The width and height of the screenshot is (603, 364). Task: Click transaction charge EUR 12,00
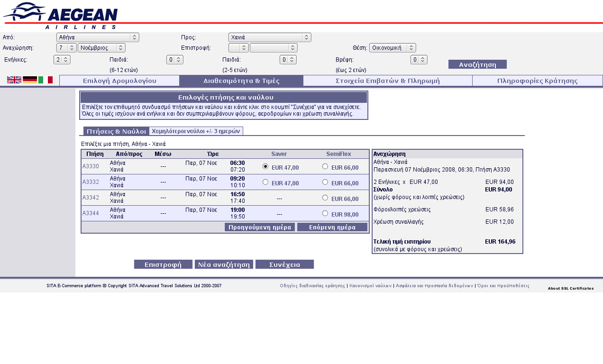(x=500, y=222)
